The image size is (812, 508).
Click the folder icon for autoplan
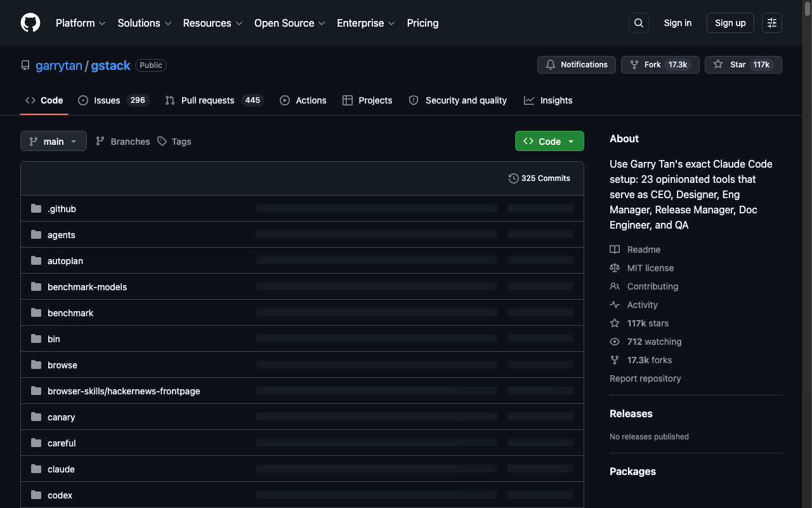click(x=36, y=261)
